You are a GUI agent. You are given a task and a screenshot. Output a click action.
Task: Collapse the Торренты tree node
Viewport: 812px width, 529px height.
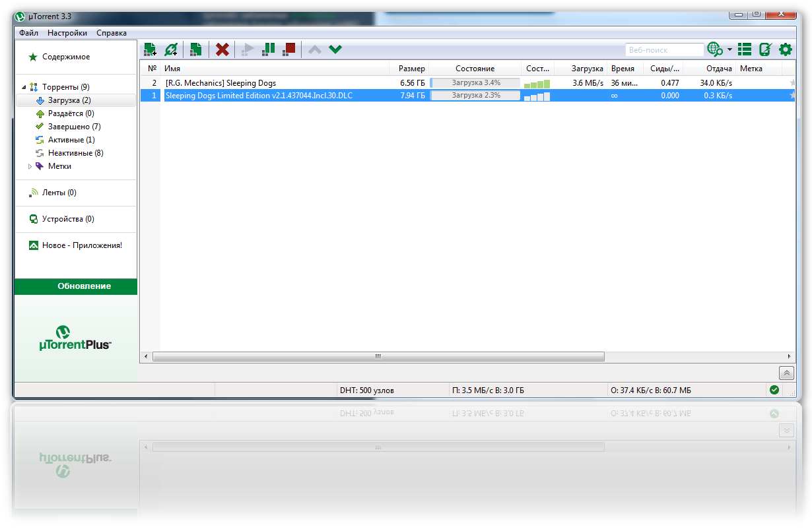24,87
